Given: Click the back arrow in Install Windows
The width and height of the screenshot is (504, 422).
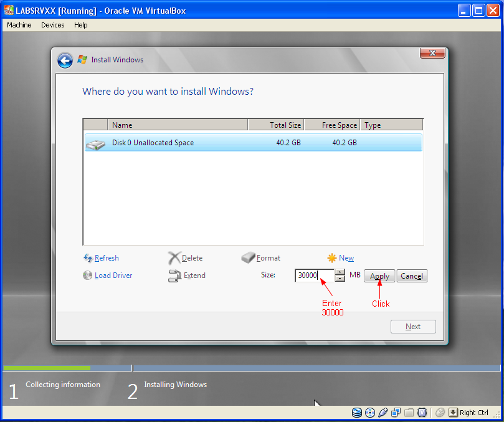Looking at the screenshot, I should (x=65, y=60).
